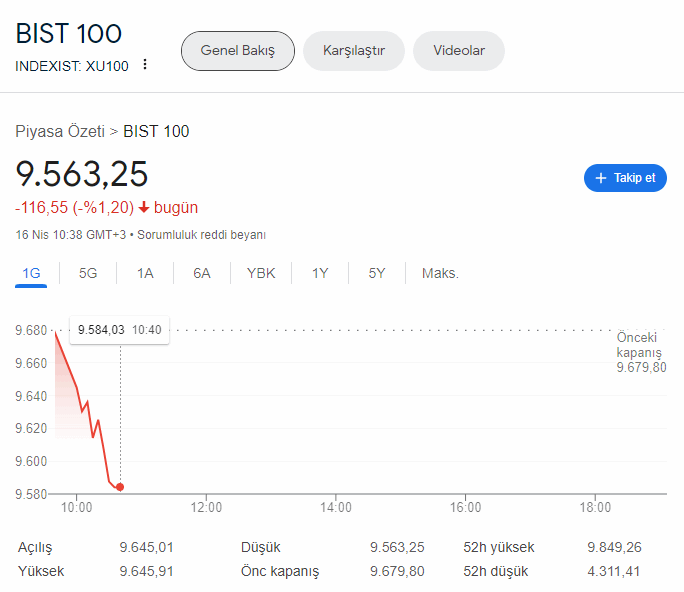
Task: Open the three-dot menu beside XU100
Action: coord(145,65)
